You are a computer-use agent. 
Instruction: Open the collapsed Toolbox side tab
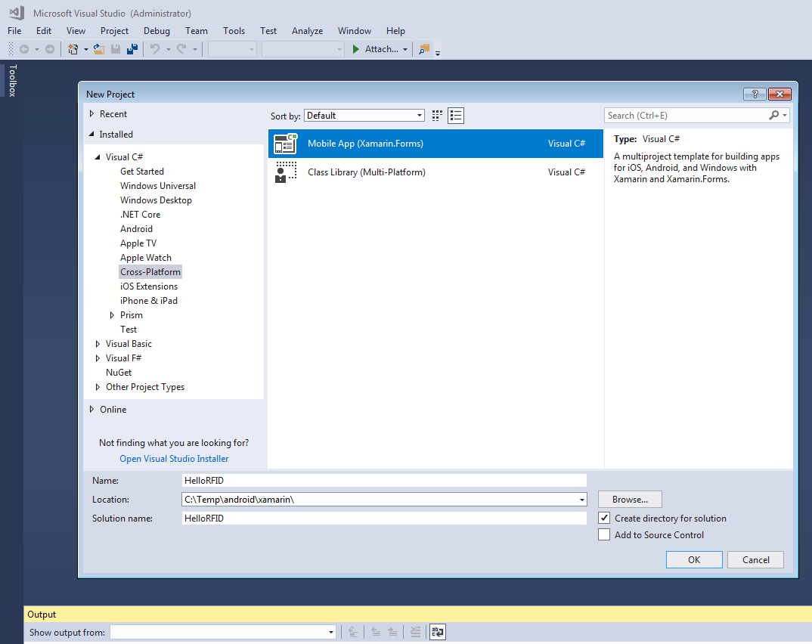[12, 80]
